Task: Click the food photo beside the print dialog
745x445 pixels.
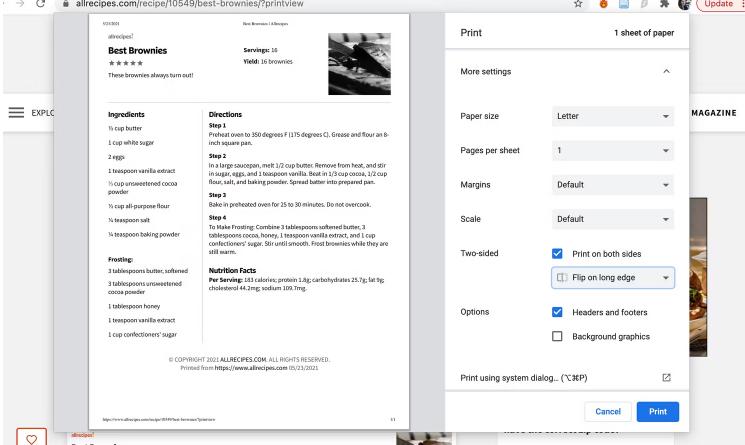Action: (x=698, y=277)
